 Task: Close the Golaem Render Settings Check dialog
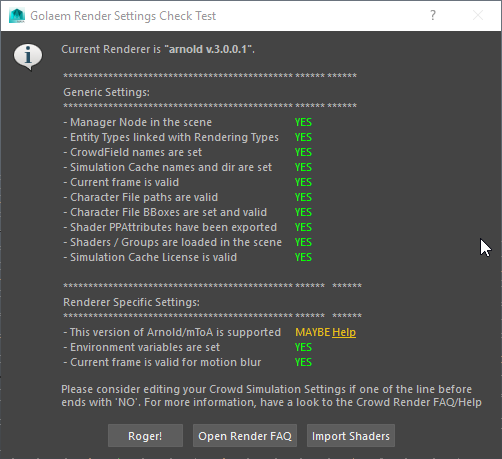(478, 15)
